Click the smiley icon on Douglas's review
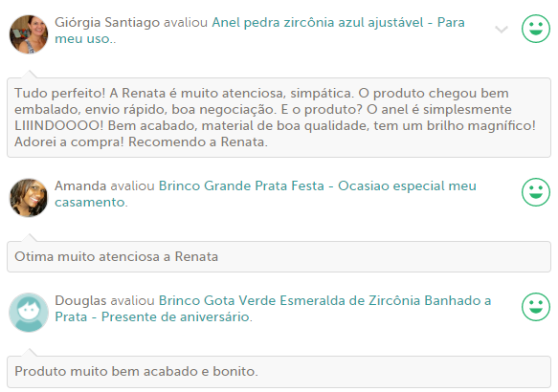The height and width of the screenshot is (392, 558). point(536,307)
